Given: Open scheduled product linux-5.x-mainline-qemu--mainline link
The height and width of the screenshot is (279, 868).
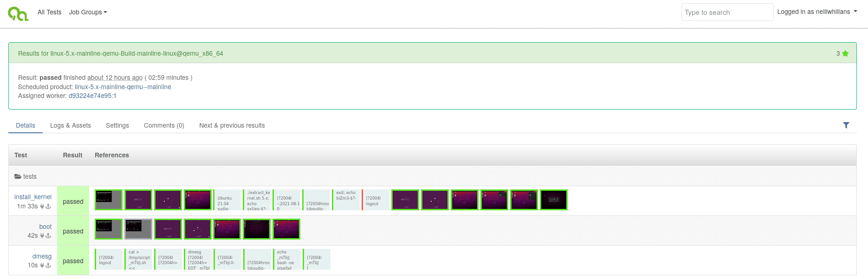Looking at the screenshot, I should (x=123, y=87).
